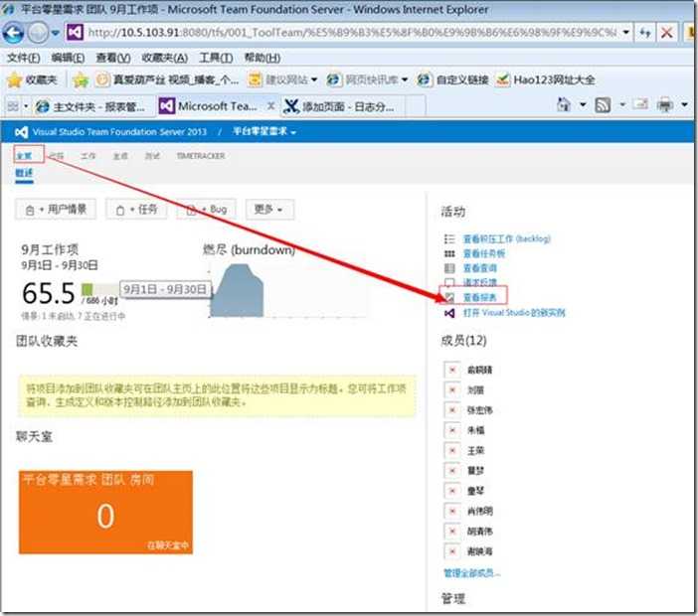Image resolution: width=698 pixels, height=616 pixels.
Task: Click the queries table icon
Action: click(449, 268)
